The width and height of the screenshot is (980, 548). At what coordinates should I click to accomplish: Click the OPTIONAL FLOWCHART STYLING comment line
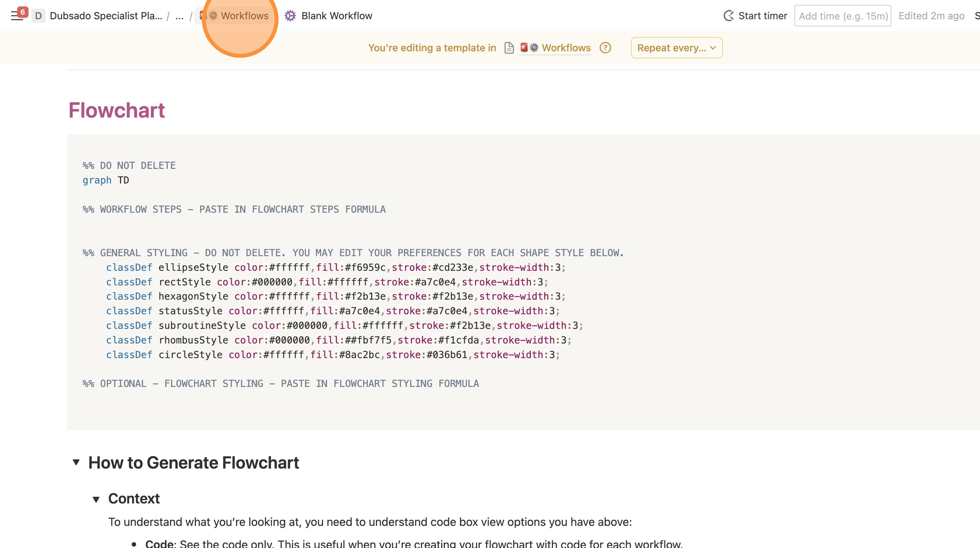[281, 384]
